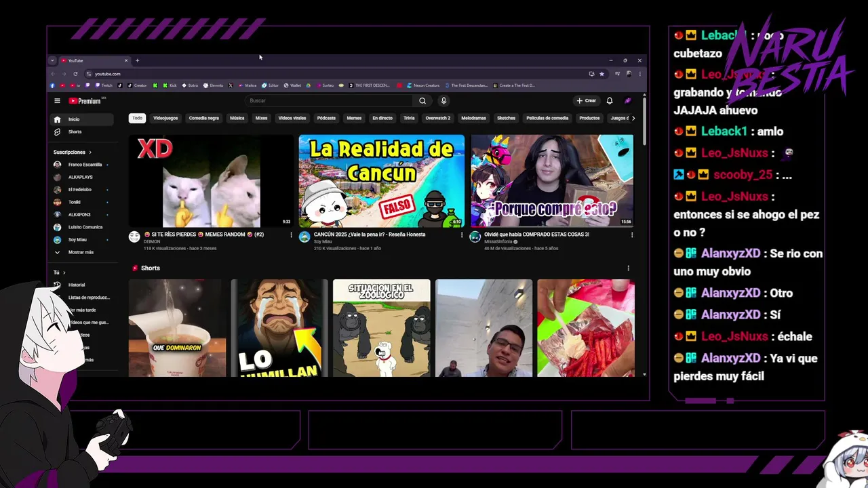
Task: Expand the Tú section header
Action: click(x=60, y=272)
